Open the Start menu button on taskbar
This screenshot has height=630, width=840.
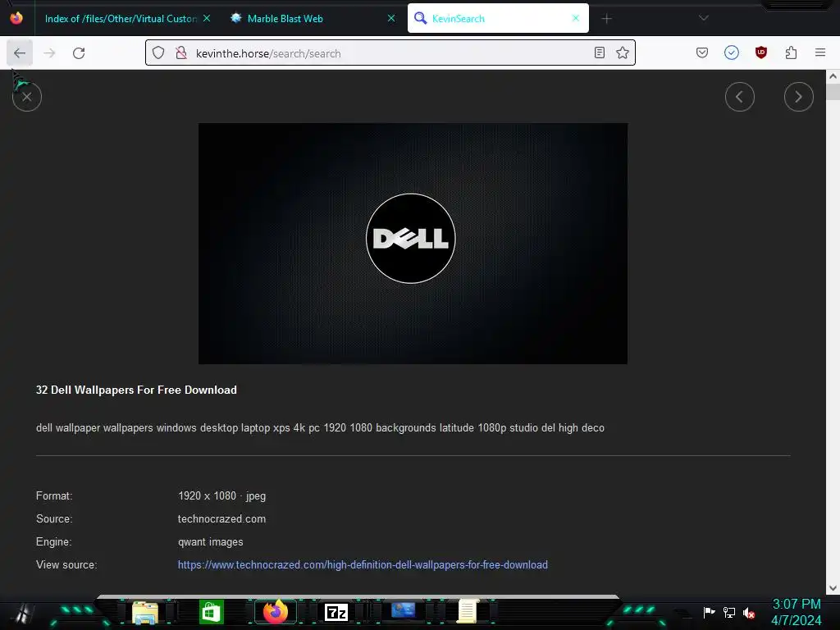pos(22,612)
